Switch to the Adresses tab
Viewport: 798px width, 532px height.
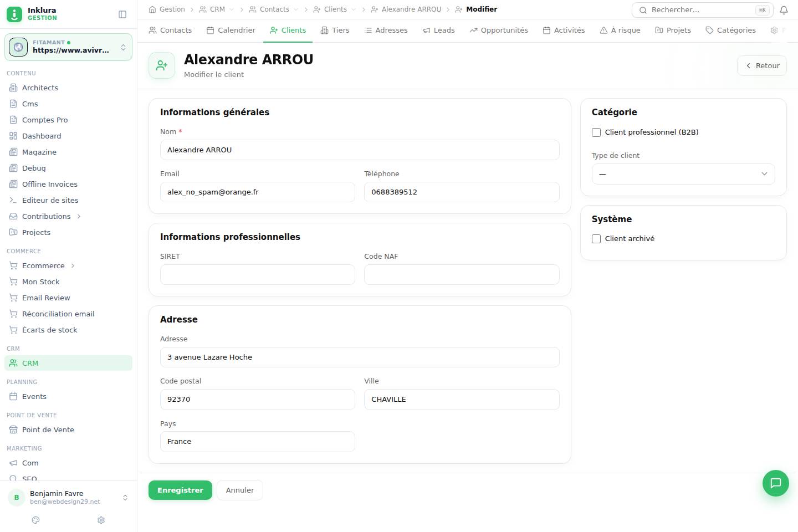(x=386, y=30)
